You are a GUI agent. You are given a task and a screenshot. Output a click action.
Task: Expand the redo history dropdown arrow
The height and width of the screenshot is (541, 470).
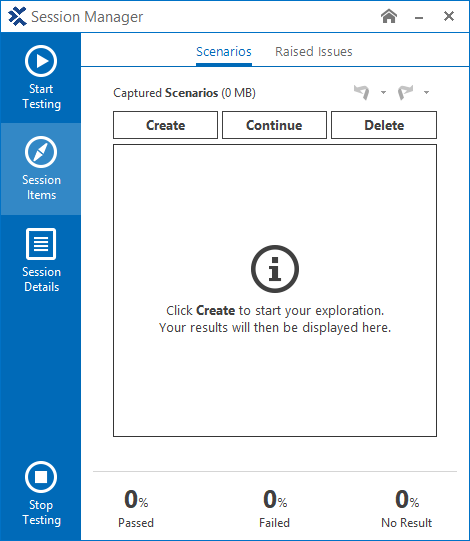pos(427,92)
